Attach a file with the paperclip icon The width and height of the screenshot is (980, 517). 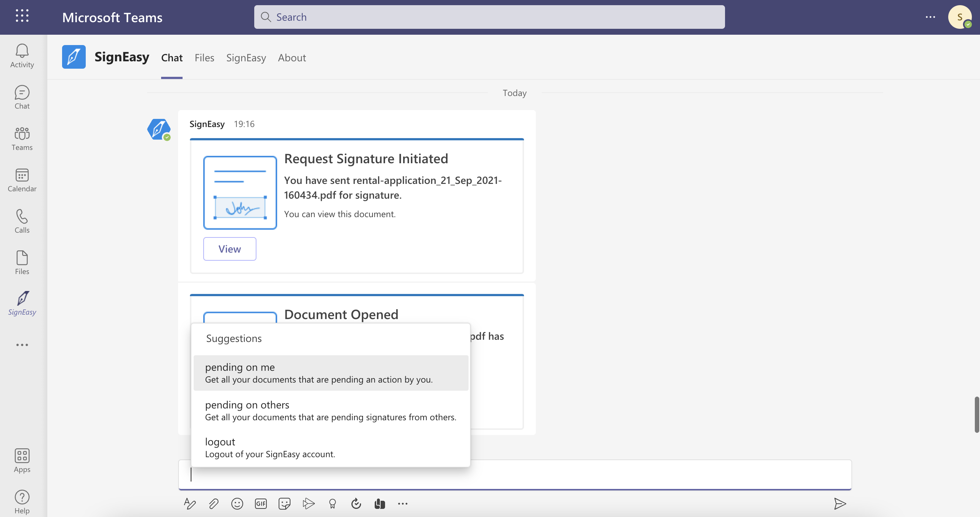pyautogui.click(x=214, y=504)
